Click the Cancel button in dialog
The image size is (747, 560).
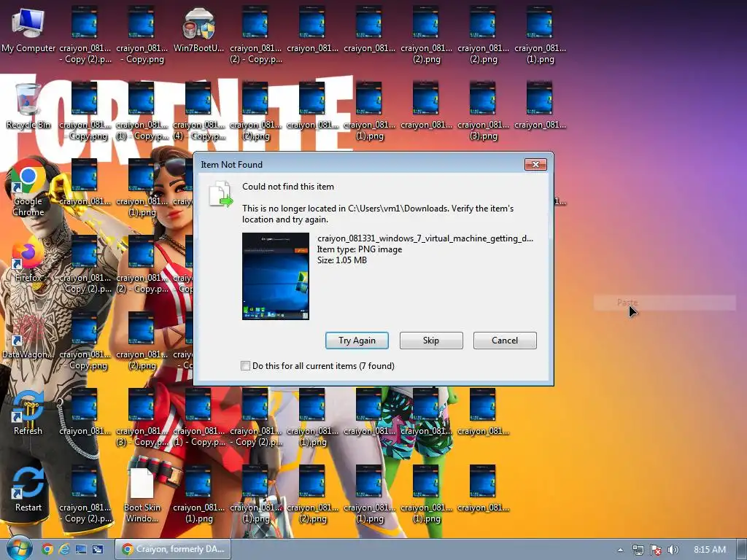505,341
